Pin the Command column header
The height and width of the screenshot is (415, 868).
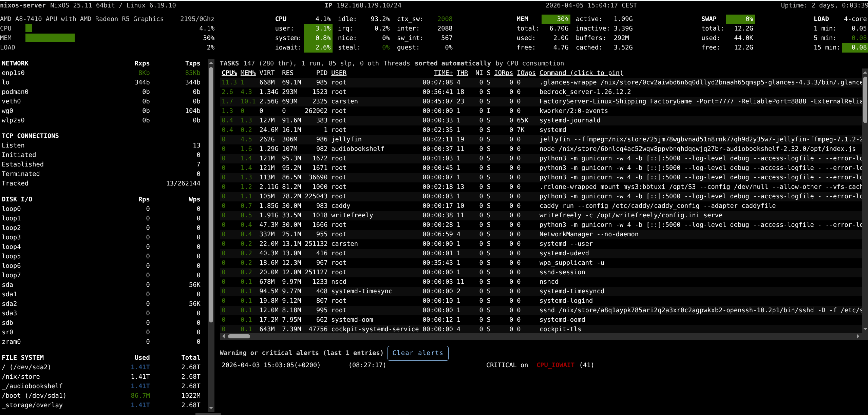pyautogui.click(x=581, y=73)
